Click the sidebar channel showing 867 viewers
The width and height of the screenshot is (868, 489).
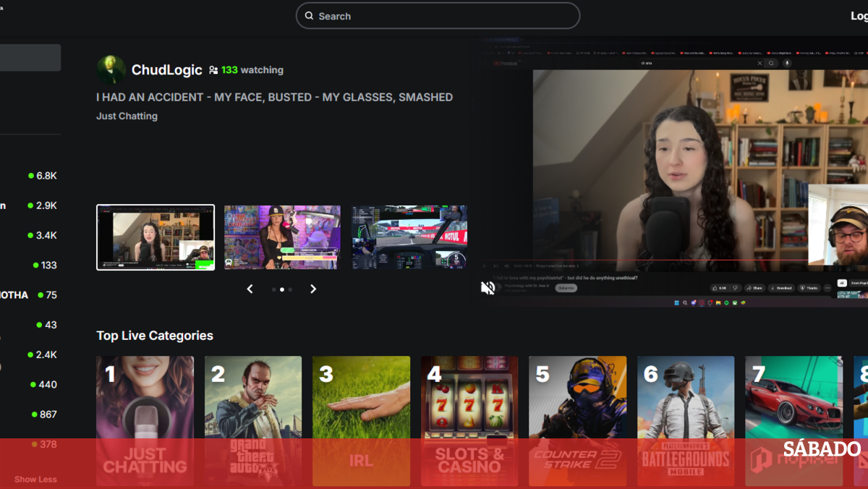coord(30,414)
